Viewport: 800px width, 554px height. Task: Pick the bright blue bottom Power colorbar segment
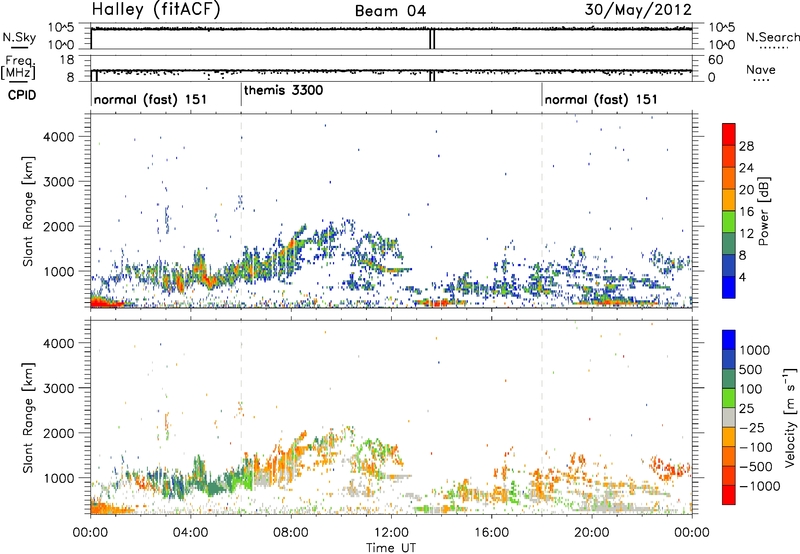coord(729,287)
